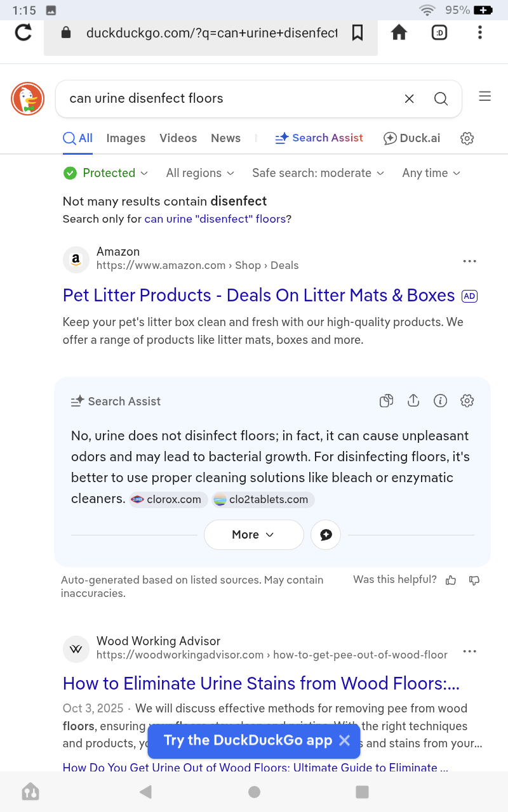Share the Search Assist answer
Viewport: 508px width, 812px height.
(413, 401)
